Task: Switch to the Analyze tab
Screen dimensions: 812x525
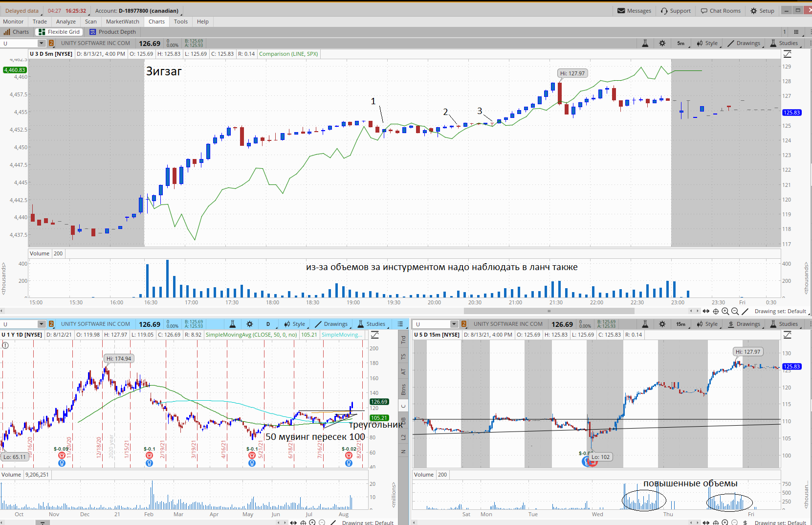Action: click(x=66, y=22)
